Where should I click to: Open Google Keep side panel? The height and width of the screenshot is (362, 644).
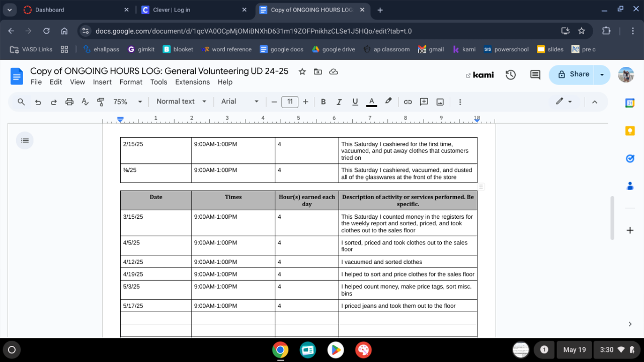[x=629, y=131]
